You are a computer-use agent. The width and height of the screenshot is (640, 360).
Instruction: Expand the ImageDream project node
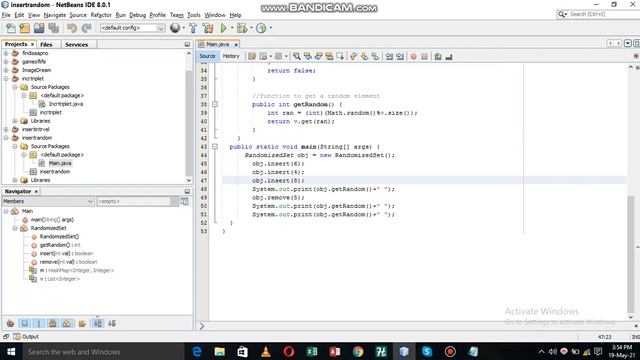(6, 70)
